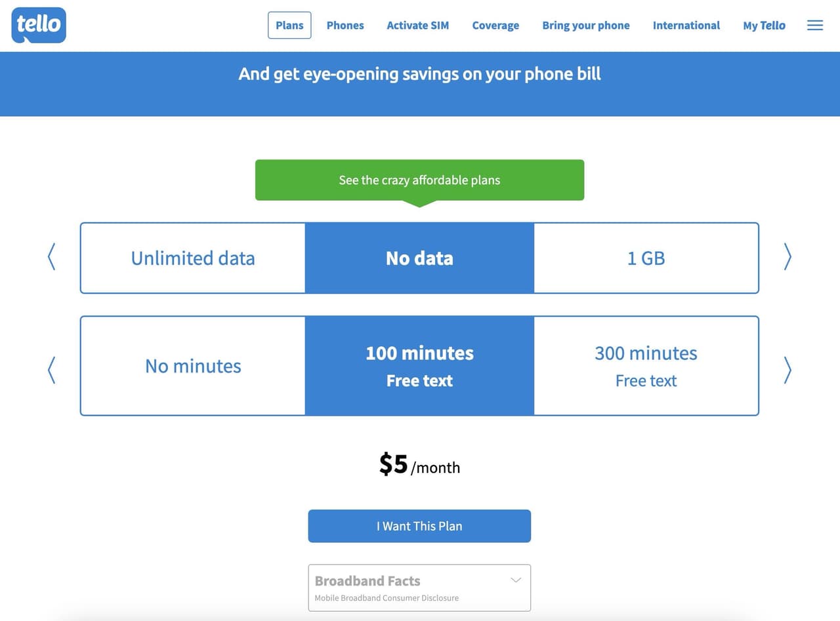The image size is (840, 621).
Task: Select the No minutes option
Action: coord(193,366)
